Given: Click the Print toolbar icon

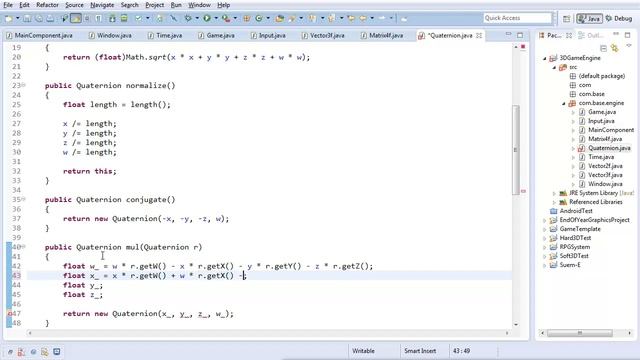Looking at the screenshot, I should pyautogui.click(x=50, y=19).
